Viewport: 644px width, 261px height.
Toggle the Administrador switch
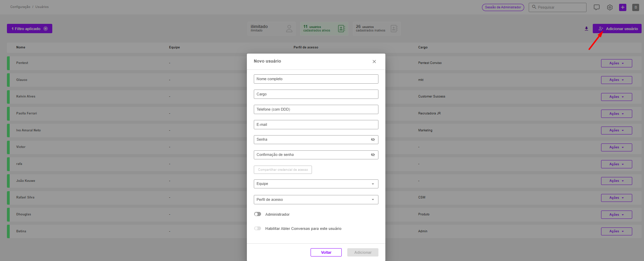pyautogui.click(x=258, y=214)
